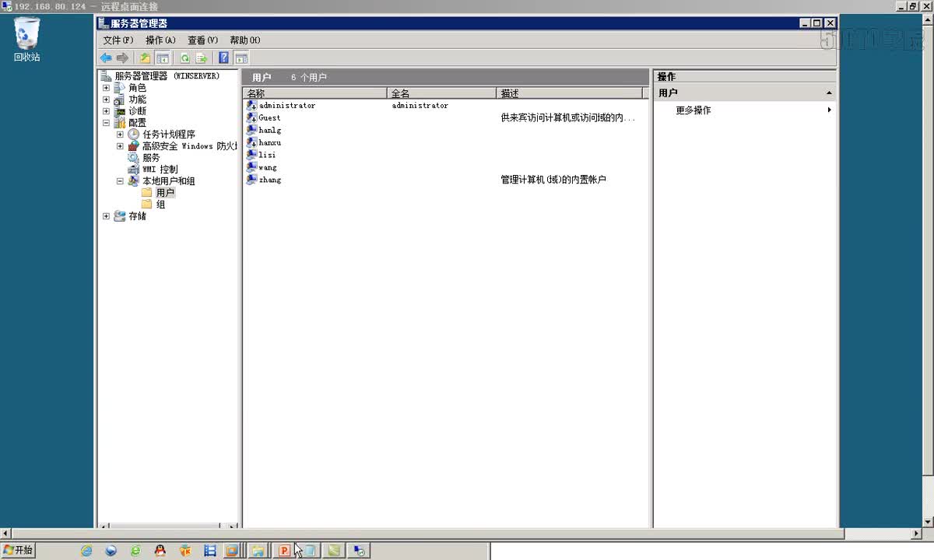Expand the 角色 tree node
The width and height of the screenshot is (934, 560).
(x=106, y=88)
